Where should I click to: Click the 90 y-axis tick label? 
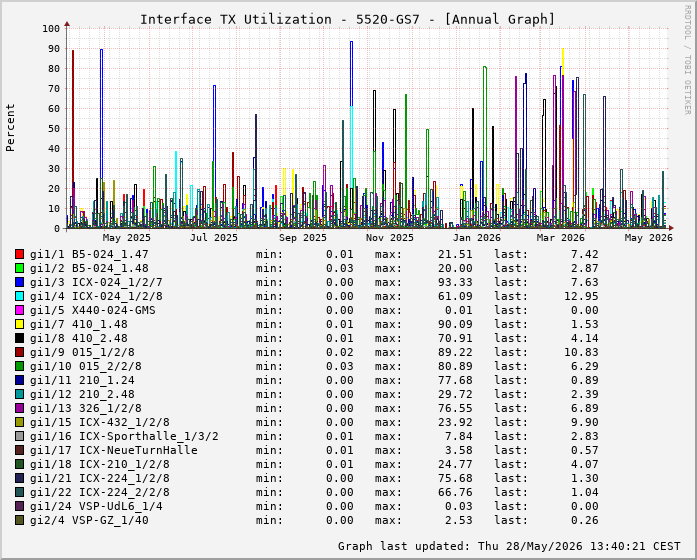54,48
